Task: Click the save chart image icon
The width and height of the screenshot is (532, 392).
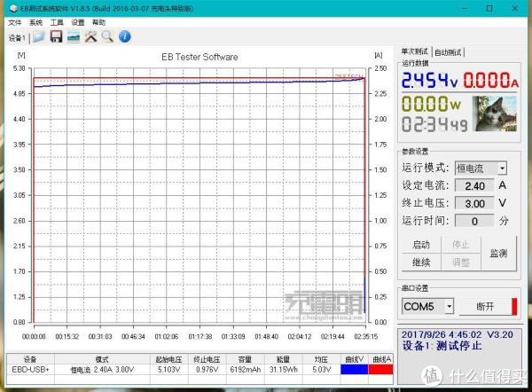Action: (x=73, y=37)
